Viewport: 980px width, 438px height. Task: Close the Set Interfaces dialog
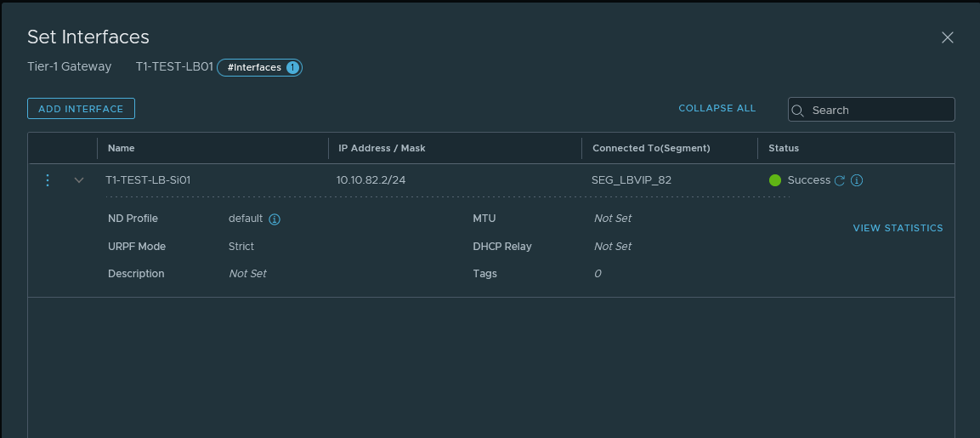click(x=948, y=37)
